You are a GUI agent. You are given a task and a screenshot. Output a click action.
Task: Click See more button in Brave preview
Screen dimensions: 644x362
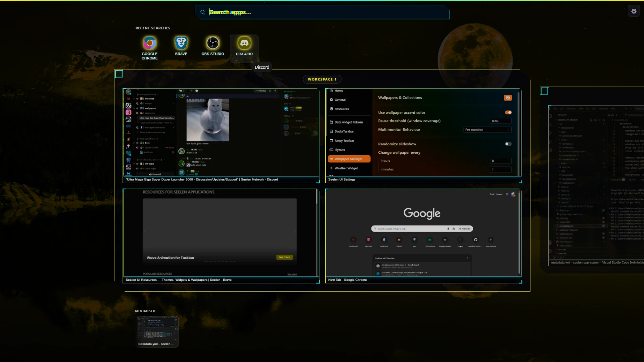(284, 257)
